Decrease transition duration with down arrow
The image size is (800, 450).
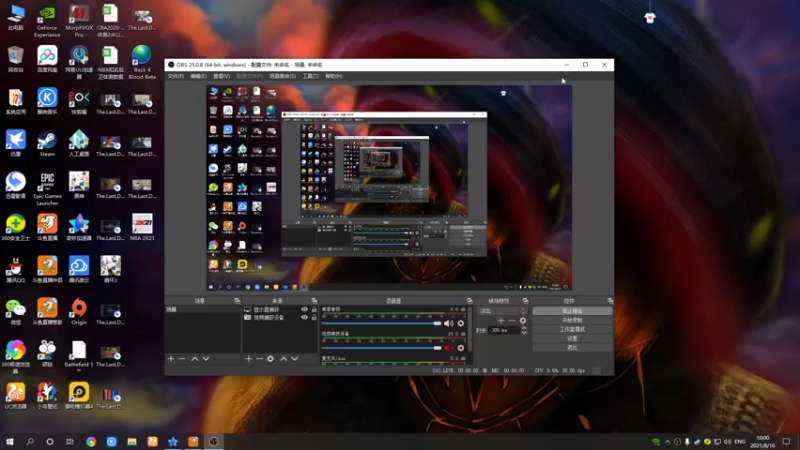pyautogui.click(x=524, y=333)
